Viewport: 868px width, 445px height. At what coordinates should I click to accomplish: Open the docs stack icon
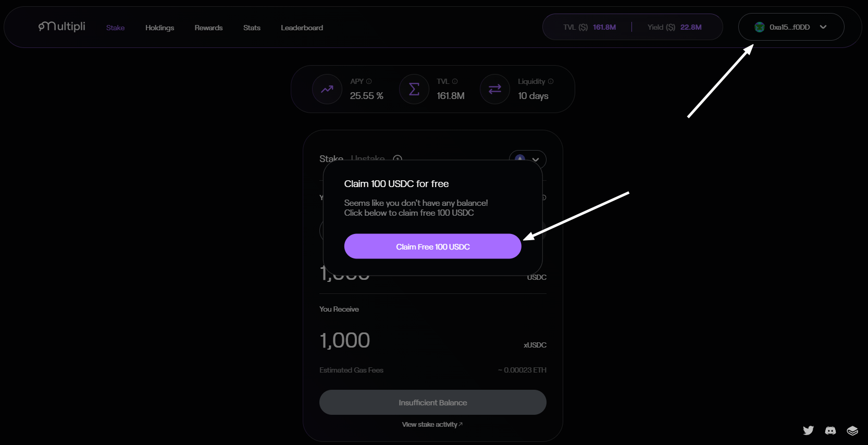(852, 430)
